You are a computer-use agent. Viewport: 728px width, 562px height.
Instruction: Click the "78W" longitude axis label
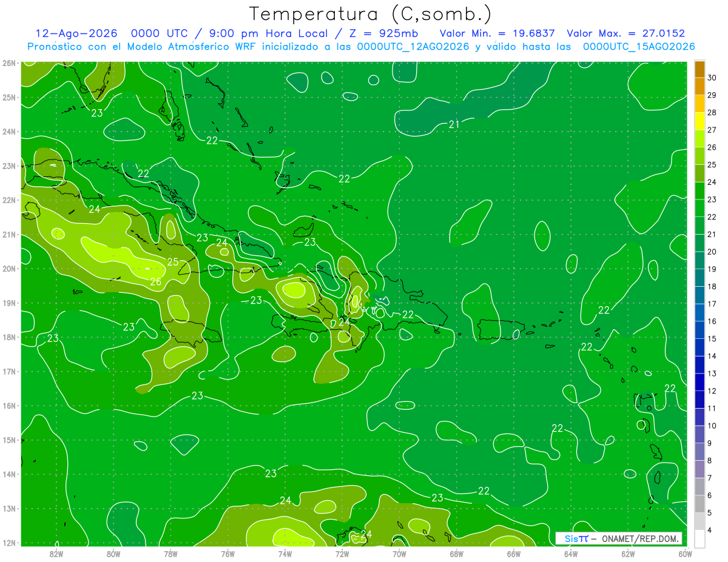tap(170, 553)
